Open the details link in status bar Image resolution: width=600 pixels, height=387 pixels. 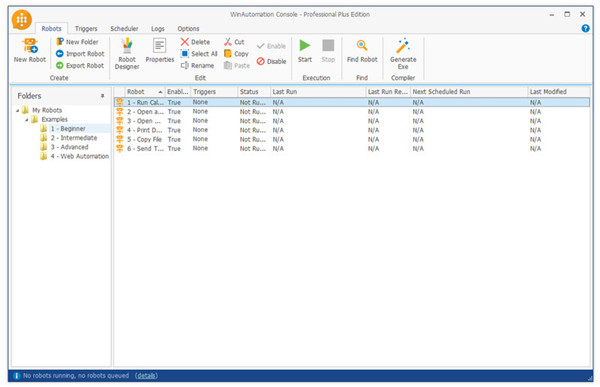pos(146,376)
